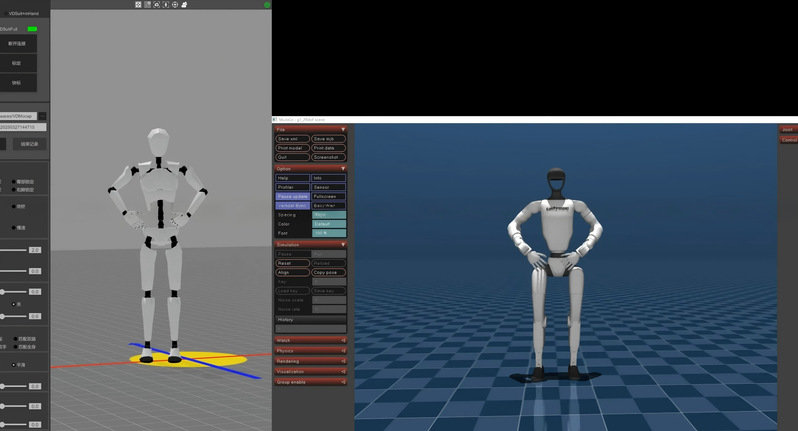Expand the Physics section
Screen dimensions: 798x431
click(x=310, y=351)
